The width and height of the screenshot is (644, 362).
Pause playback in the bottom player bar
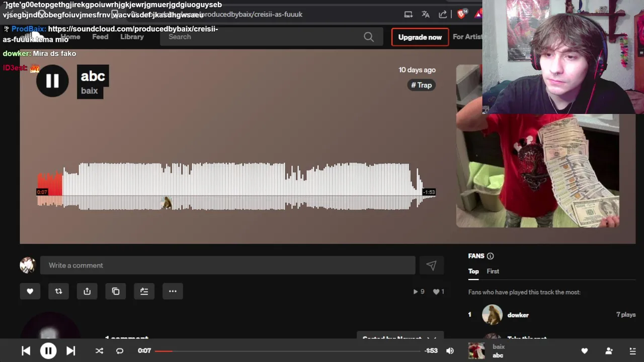[x=48, y=351]
